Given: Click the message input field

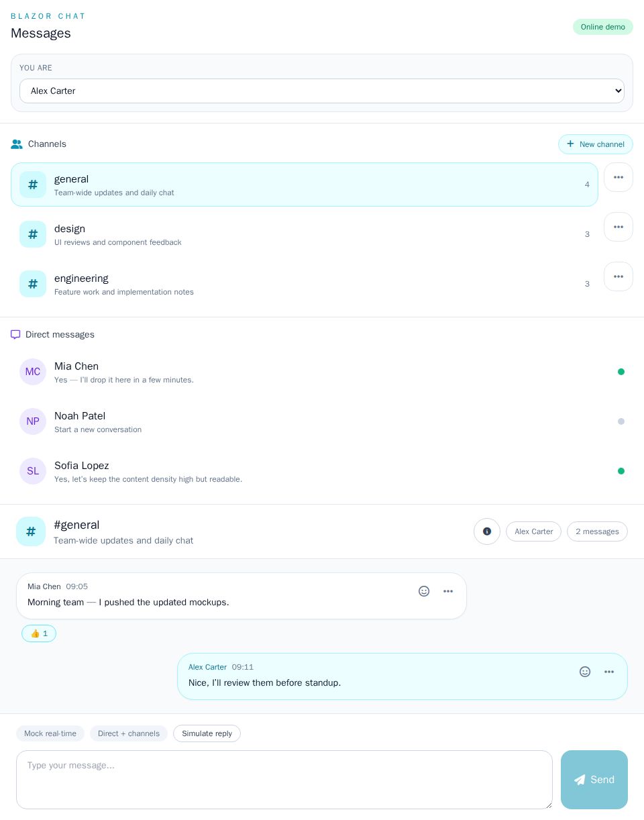Looking at the screenshot, I should tap(284, 780).
